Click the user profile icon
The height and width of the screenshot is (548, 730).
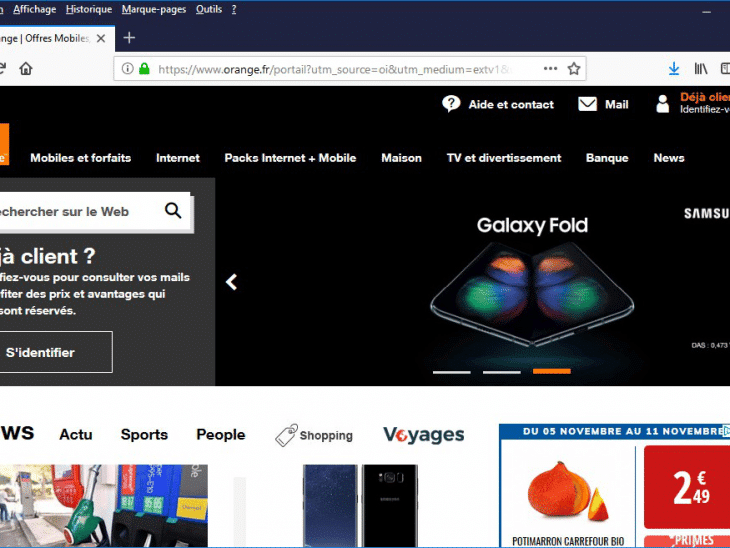click(x=662, y=104)
